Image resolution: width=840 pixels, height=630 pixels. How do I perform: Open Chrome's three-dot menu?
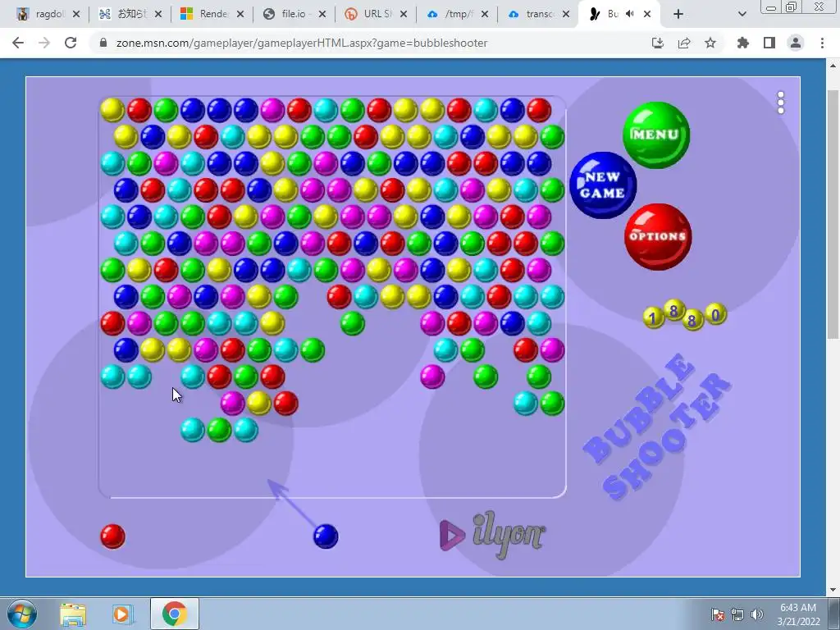822,43
